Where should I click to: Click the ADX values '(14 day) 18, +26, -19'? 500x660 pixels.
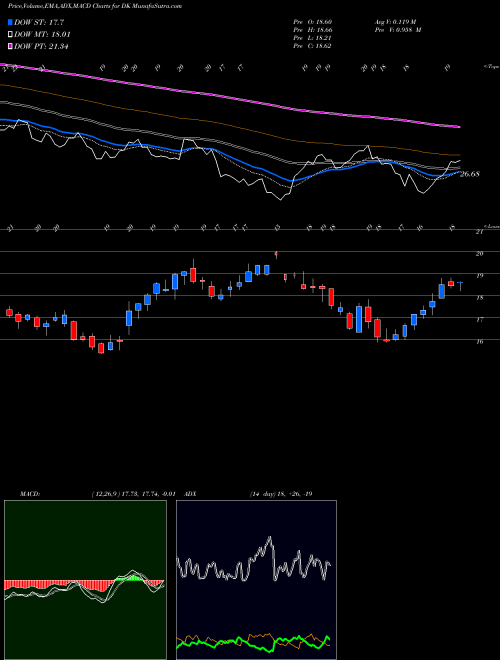click(x=281, y=494)
